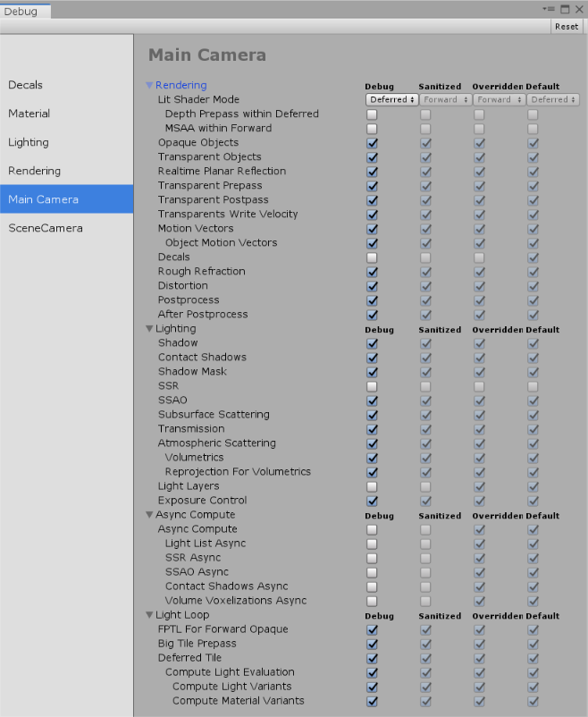Open the Decals panel in sidebar

tap(26, 85)
